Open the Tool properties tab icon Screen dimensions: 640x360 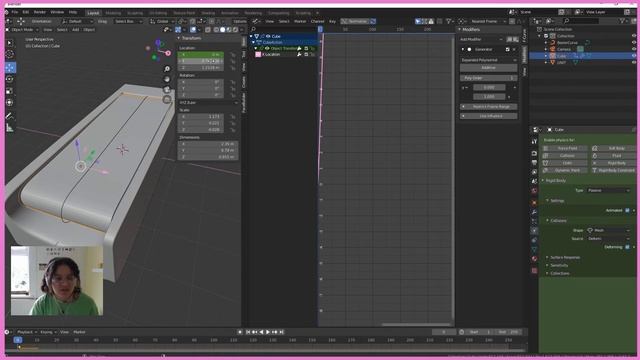[x=534, y=141]
